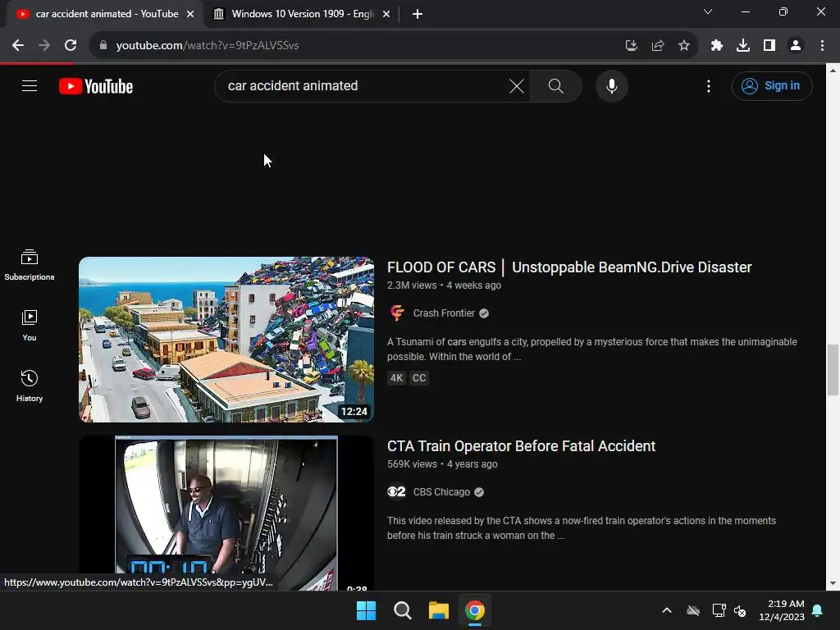Image resolution: width=840 pixels, height=630 pixels.
Task: Sign in to YouTube
Action: coord(772,85)
